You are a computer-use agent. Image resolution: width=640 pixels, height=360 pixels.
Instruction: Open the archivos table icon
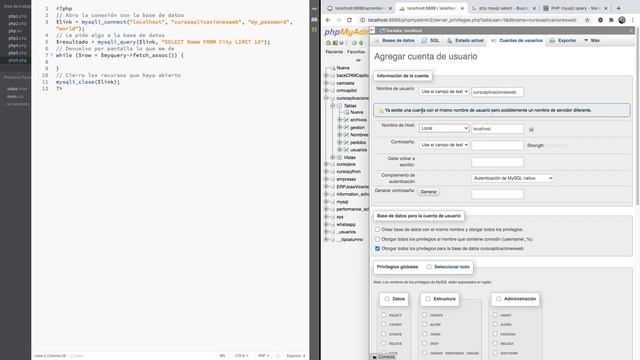346,120
